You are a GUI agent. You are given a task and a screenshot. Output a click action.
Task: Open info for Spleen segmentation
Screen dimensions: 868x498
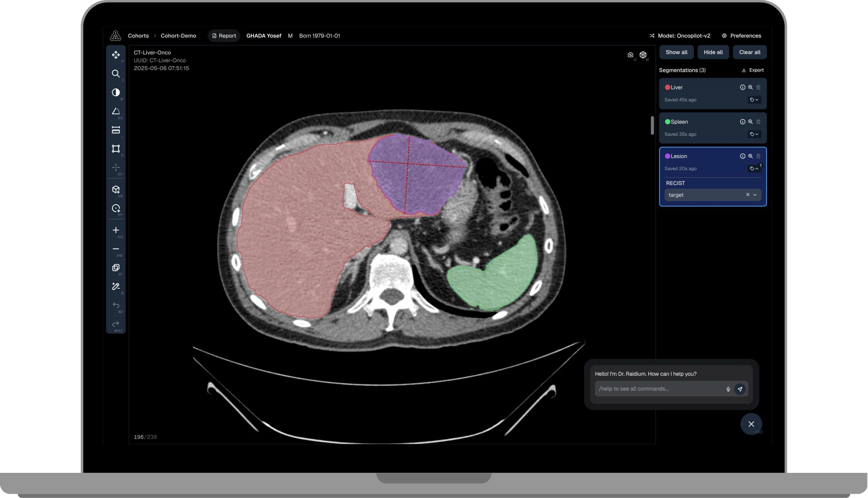tap(743, 122)
